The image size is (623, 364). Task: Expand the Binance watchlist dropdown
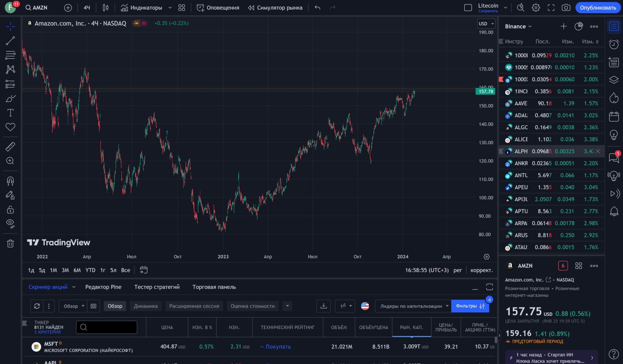coord(518,27)
